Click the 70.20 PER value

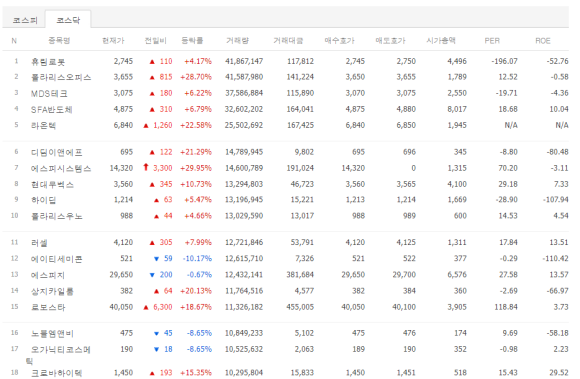508,168
